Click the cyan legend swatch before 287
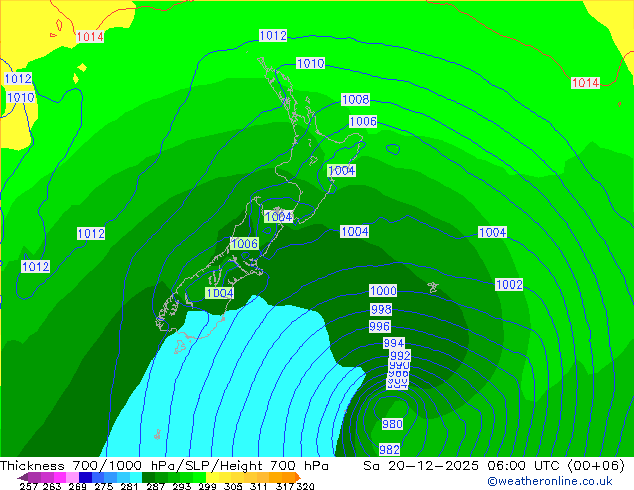Image resolution: width=634 pixels, height=490 pixels. click(x=136, y=477)
